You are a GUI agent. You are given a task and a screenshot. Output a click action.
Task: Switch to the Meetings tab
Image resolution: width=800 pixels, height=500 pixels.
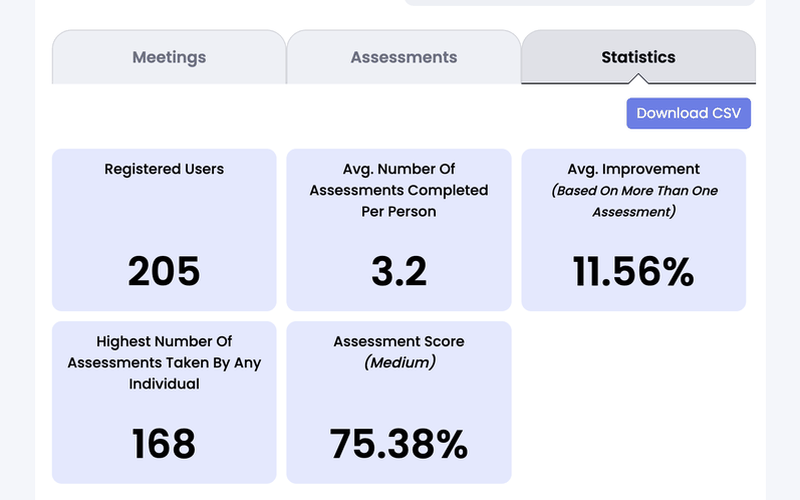(x=169, y=58)
